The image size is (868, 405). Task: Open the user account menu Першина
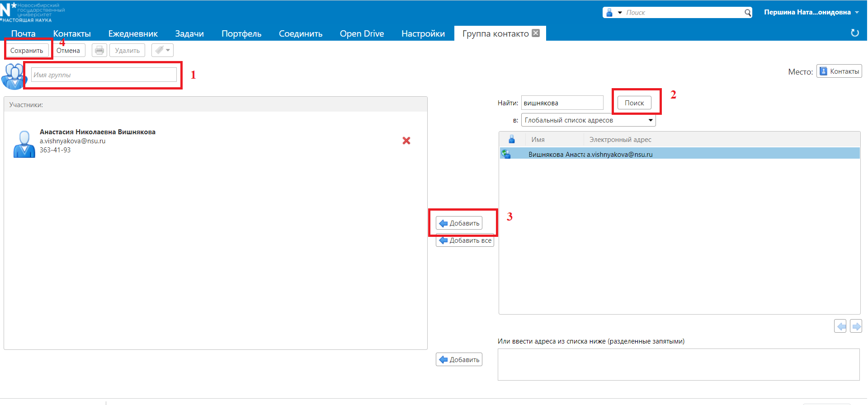tap(811, 12)
